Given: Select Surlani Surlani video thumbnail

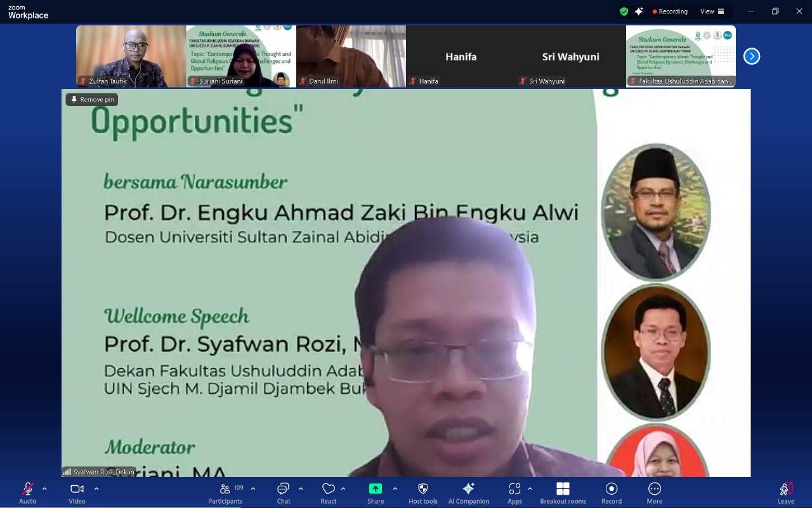Looking at the screenshot, I should 241,57.
